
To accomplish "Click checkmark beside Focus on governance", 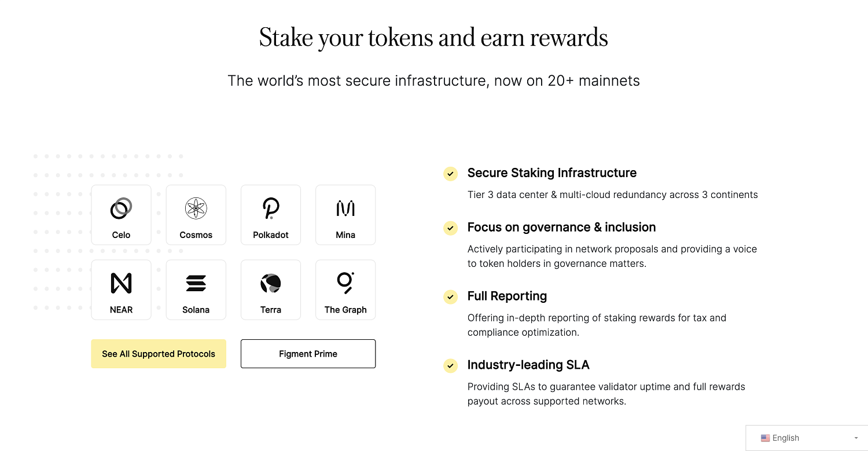I will point(450,228).
